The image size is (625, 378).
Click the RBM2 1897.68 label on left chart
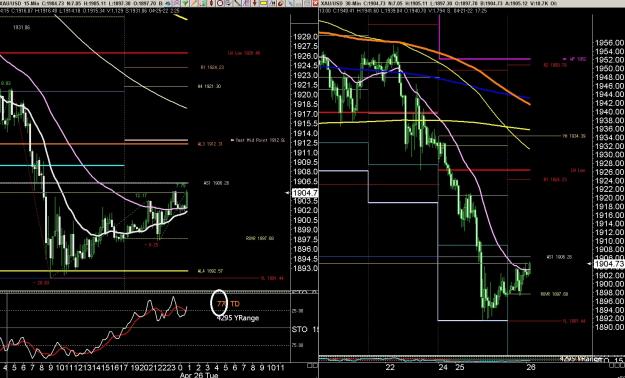(260, 238)
